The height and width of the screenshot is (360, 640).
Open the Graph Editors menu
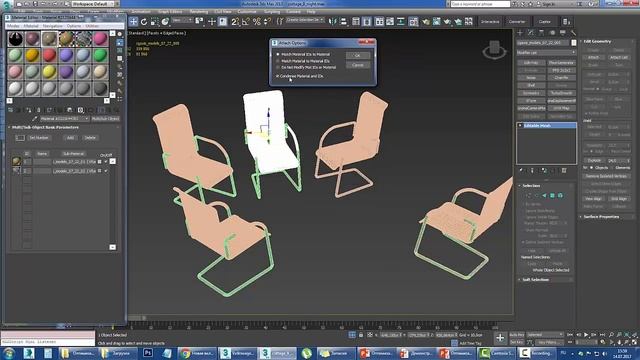pos(170,11)
